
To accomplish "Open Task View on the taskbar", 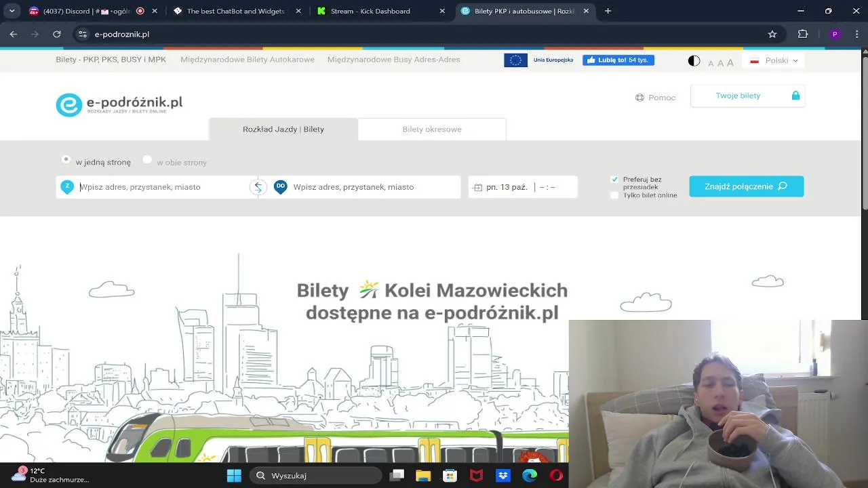I will tap(397, 476).
